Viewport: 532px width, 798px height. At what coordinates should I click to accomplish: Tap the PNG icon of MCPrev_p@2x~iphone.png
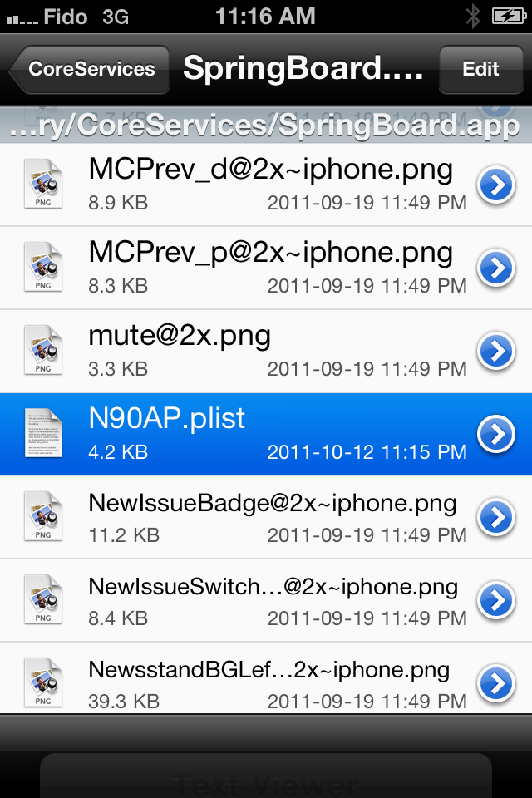(x=43, y=267)
